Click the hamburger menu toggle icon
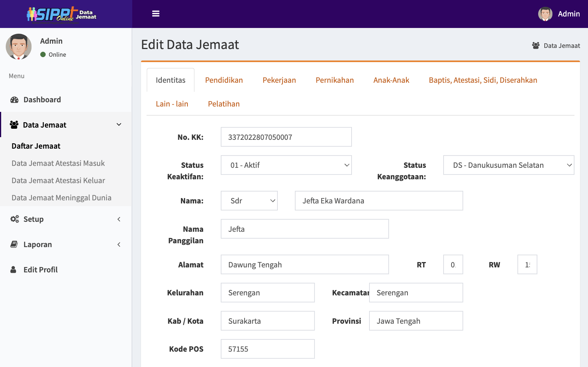 (156, 14)
